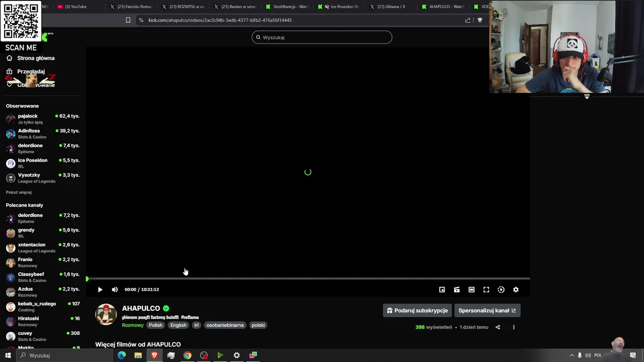Switch to theater mode view

pos(471,290)
